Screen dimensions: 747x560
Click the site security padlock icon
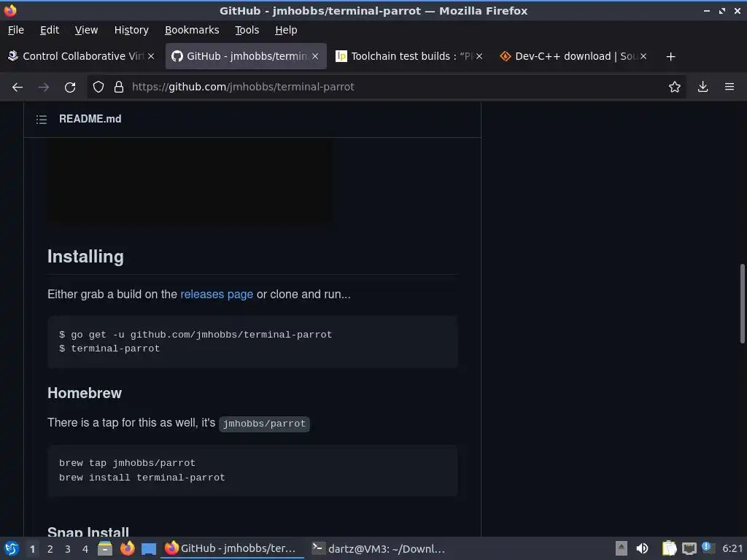119,87
